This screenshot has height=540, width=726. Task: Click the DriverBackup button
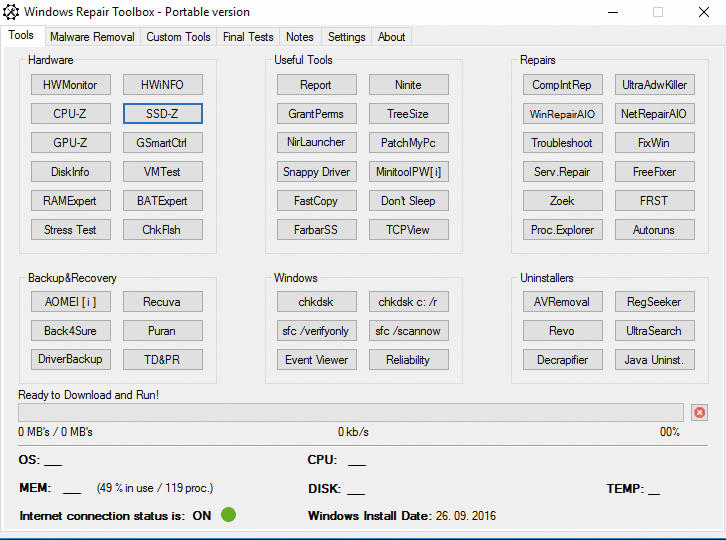coord(71,359)
